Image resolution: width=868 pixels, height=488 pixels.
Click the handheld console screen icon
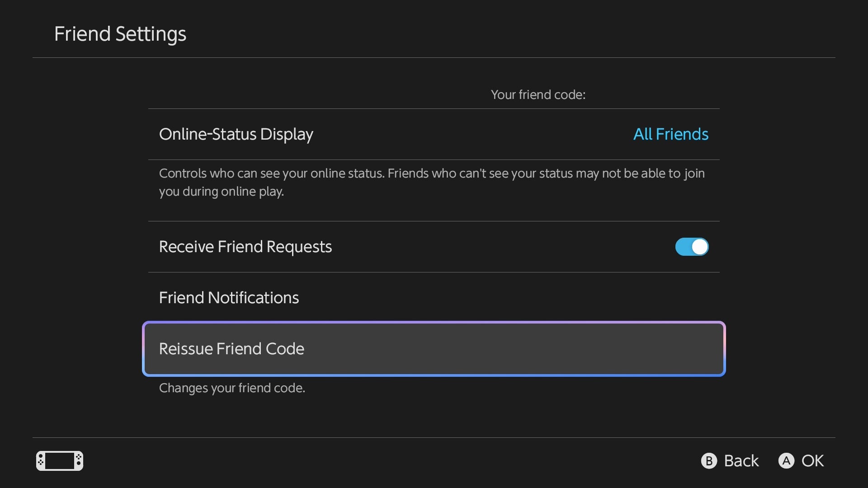pos(60,461)
